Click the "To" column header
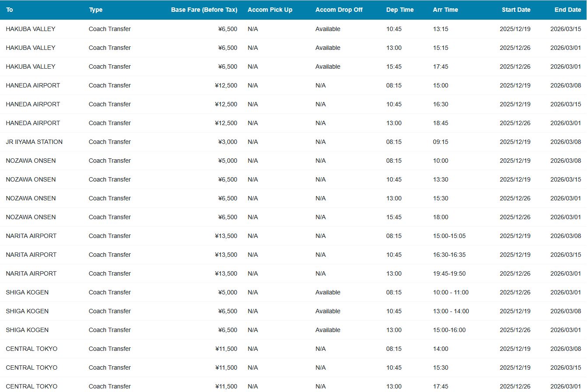This screenshot has width=587, height=392. (x=10, y=10)
